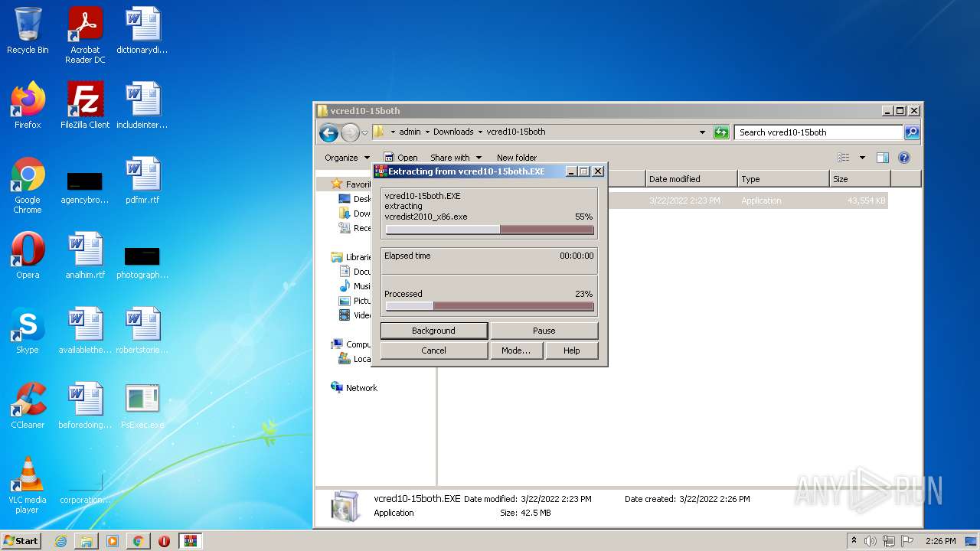Open the Organize dropdown menu
Viewport: 980px width, 551px height.
(x=347, y=158)
